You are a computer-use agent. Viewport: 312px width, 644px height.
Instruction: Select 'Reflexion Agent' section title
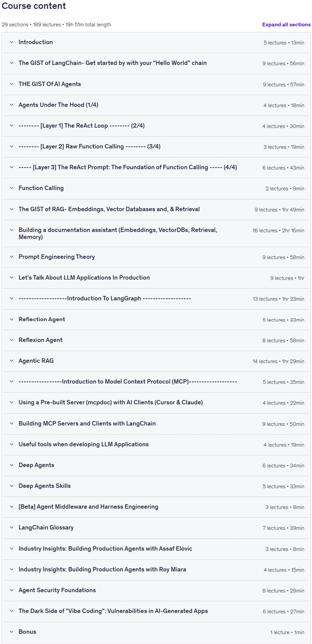click(41, 340)
